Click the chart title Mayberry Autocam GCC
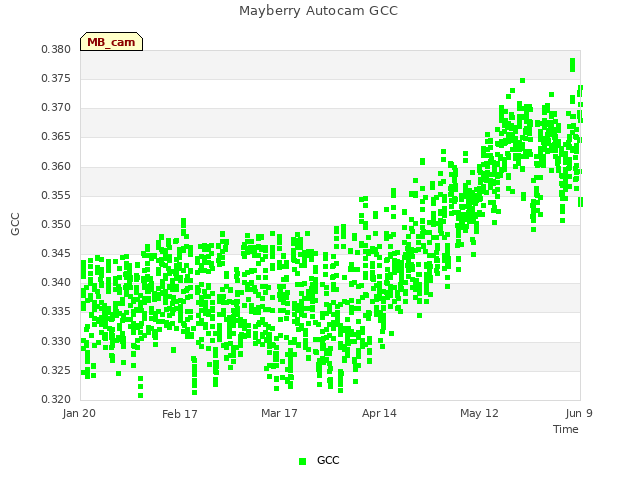The width and height of the screenshot is (640, 480). pos(318,11)
